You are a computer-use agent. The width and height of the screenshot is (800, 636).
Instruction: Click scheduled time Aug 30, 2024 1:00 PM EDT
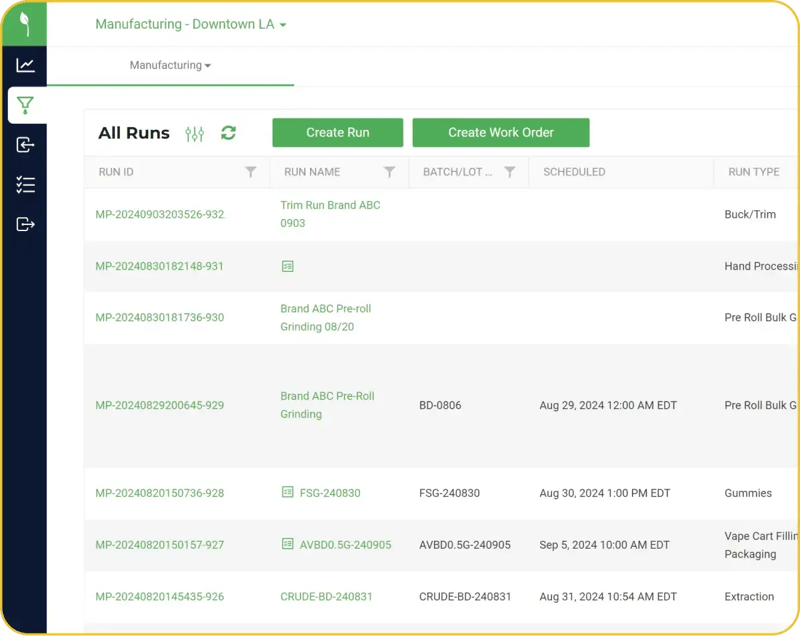coord(605,493)
